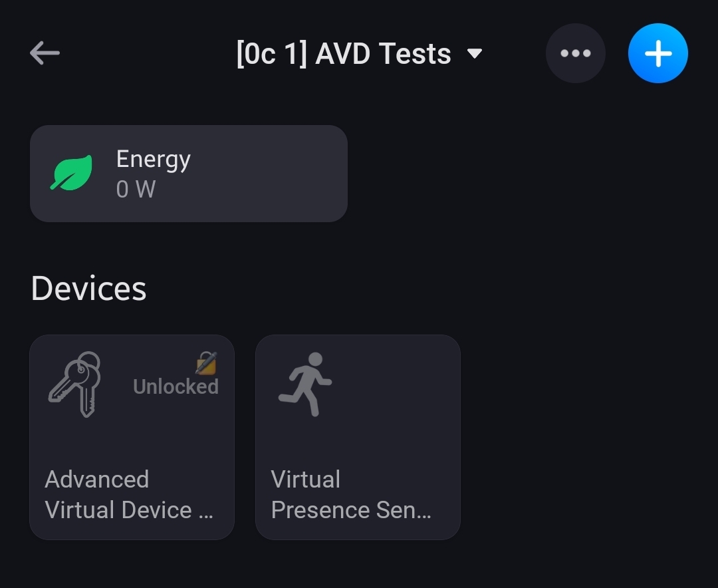Toggle the Unlocked lock state
The height and width of the screenshot is (588, 718).
[x=176, y=386]
